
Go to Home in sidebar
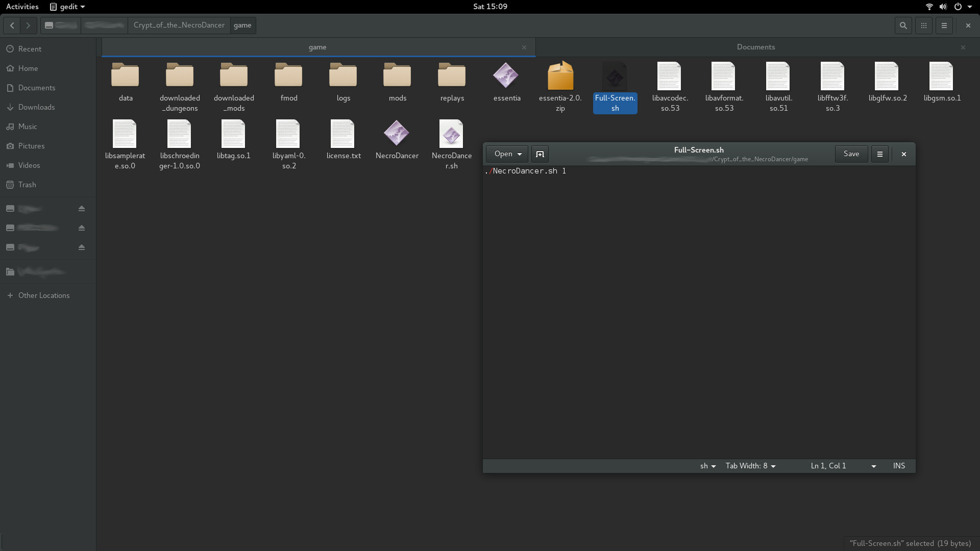point(48,68)
